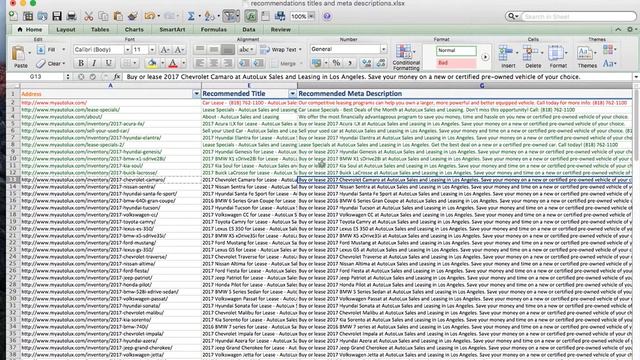Open the font size 11 dropdown
The image size is (640, 360).
pos(152,49)
